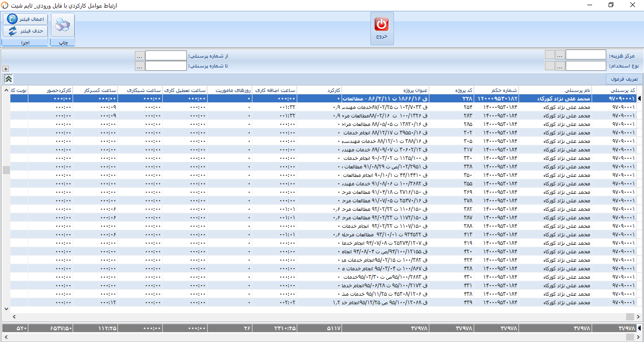Open the lookup button for از شماره پرسنلی
This screenshot has height=342, width=644.
[140, 56]
